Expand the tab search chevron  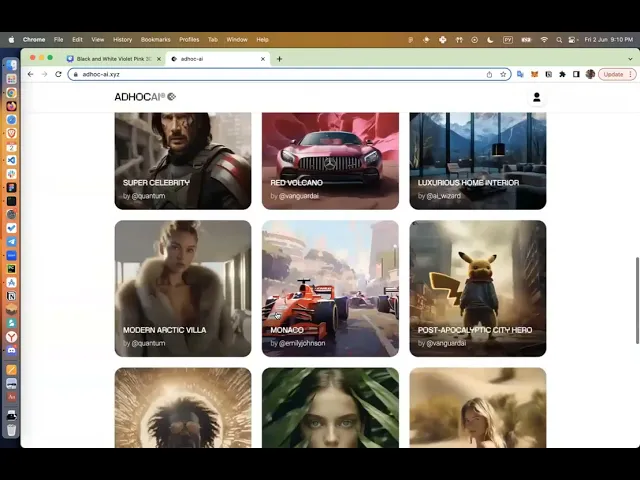point(630,59)
